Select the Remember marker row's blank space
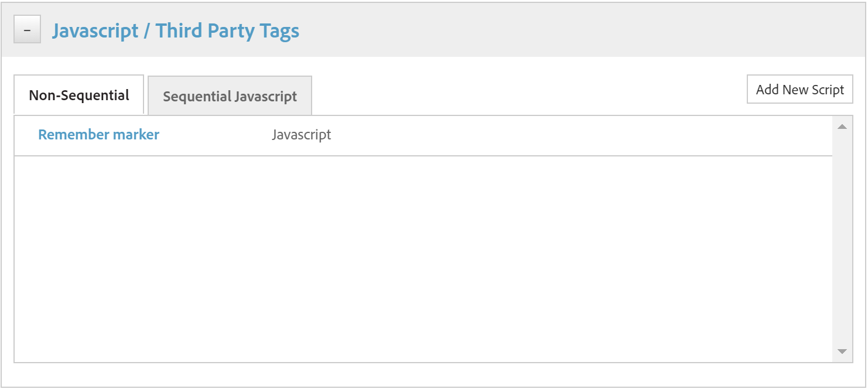The width and height of the screenshot is (868, 389). [556, 135]
